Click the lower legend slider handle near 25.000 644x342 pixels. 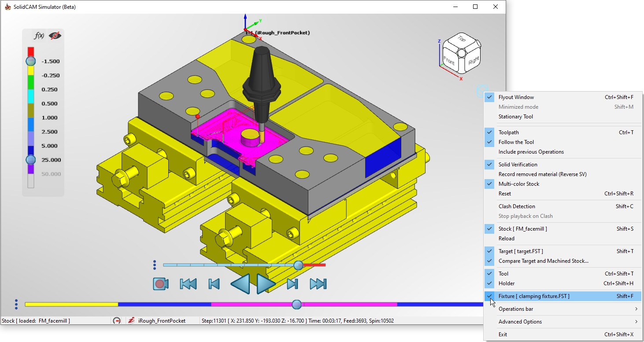(30, 160)
